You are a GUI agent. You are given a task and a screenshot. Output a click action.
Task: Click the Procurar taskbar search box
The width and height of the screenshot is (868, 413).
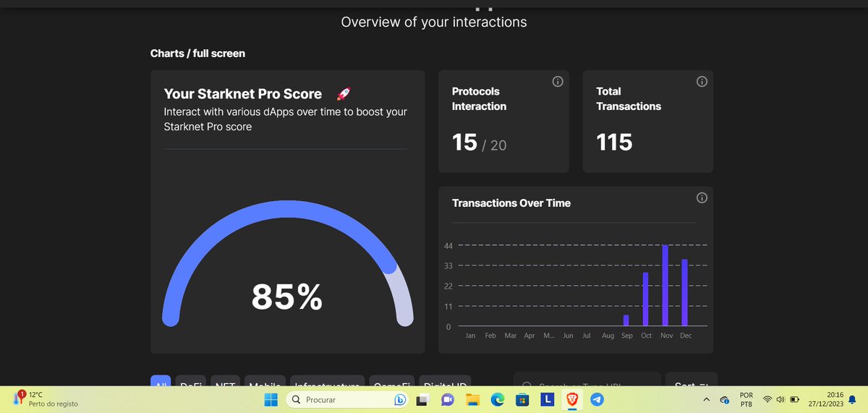coord(347,399)
